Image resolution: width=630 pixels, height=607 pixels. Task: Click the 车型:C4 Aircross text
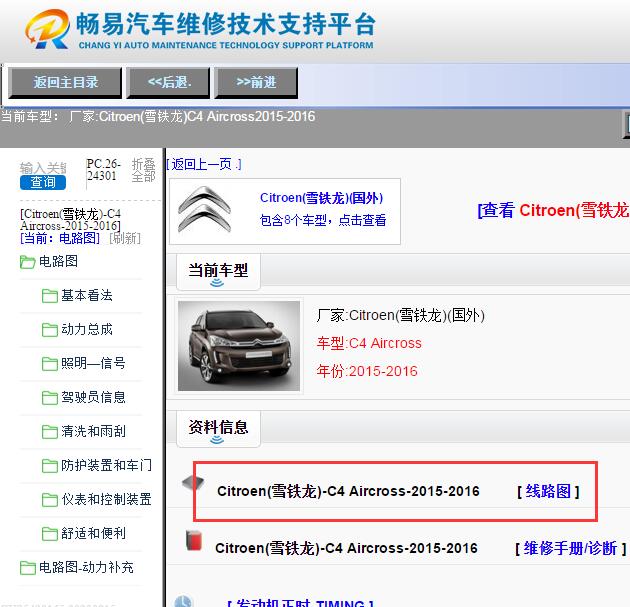[369, 343]
